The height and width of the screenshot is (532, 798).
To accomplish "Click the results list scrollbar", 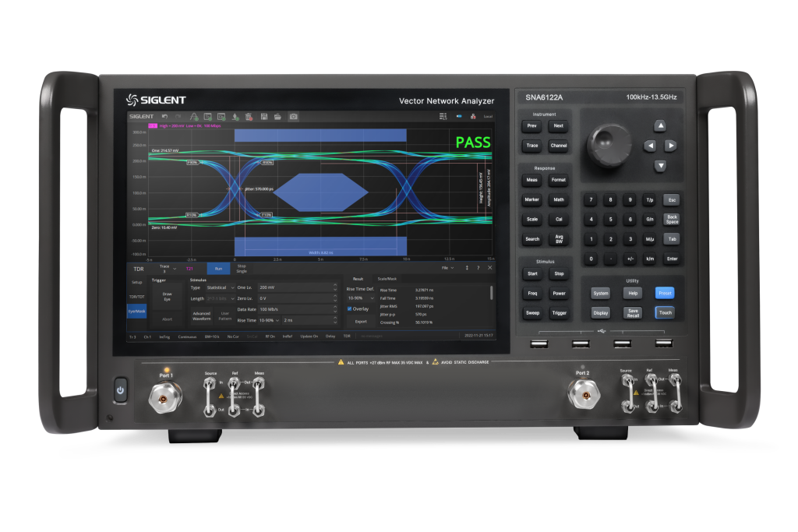I will click(491, 293).
